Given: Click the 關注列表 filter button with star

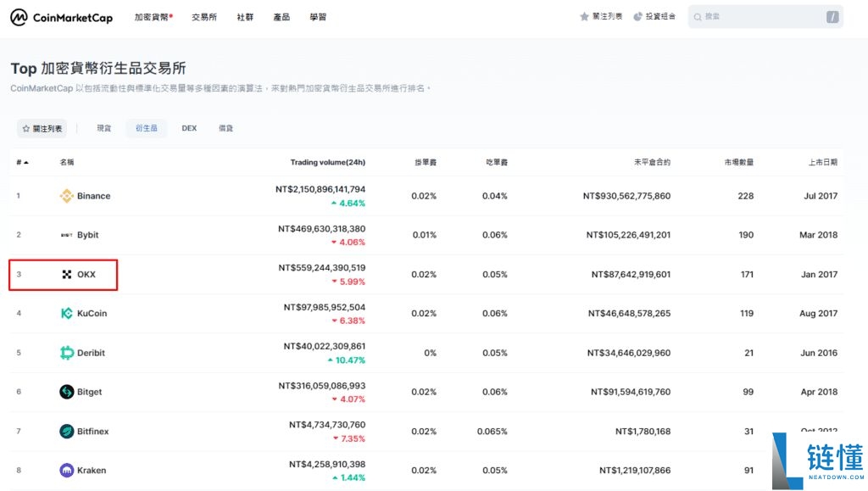Looking at the screenshot, I should 42,128.
